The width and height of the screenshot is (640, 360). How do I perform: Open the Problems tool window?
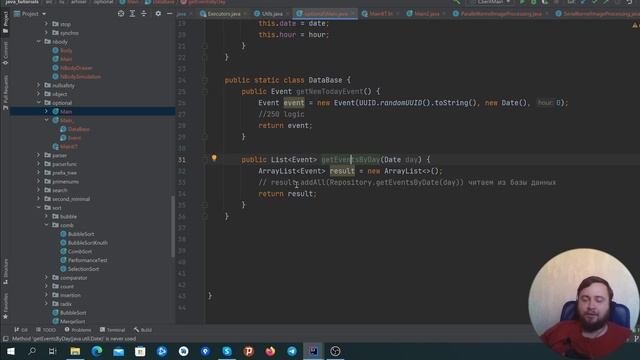pos(78,330)
